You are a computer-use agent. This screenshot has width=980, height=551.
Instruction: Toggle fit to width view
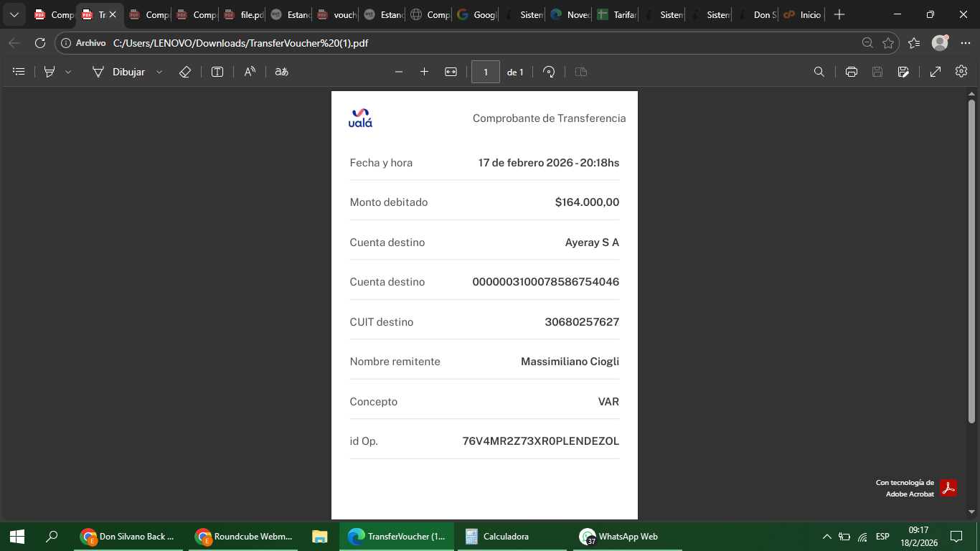[451, 72]
